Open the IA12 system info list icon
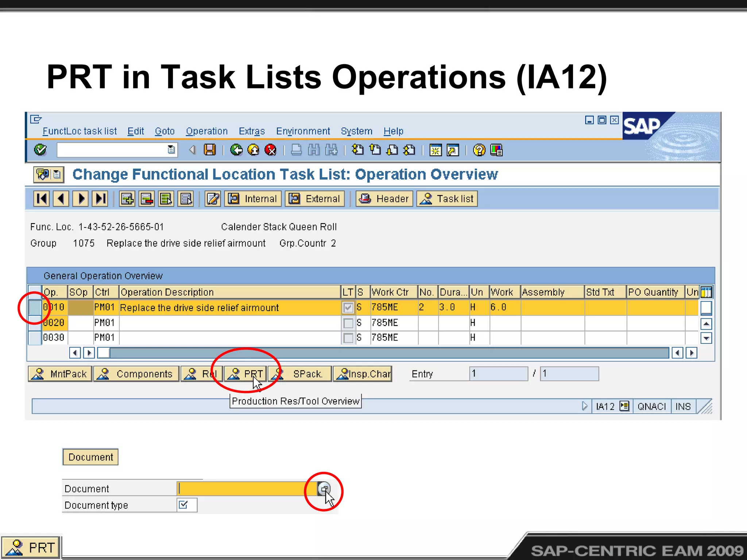The image size is (747, 560). pos(624,406)
